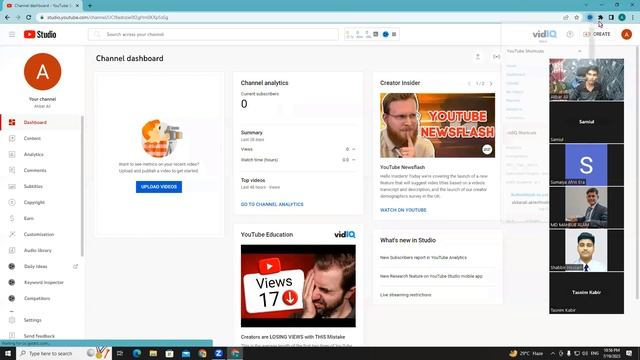Click the vidIQ toolbar menu icon
This screenshot has height=360, width=640.
tap(394, 34)
